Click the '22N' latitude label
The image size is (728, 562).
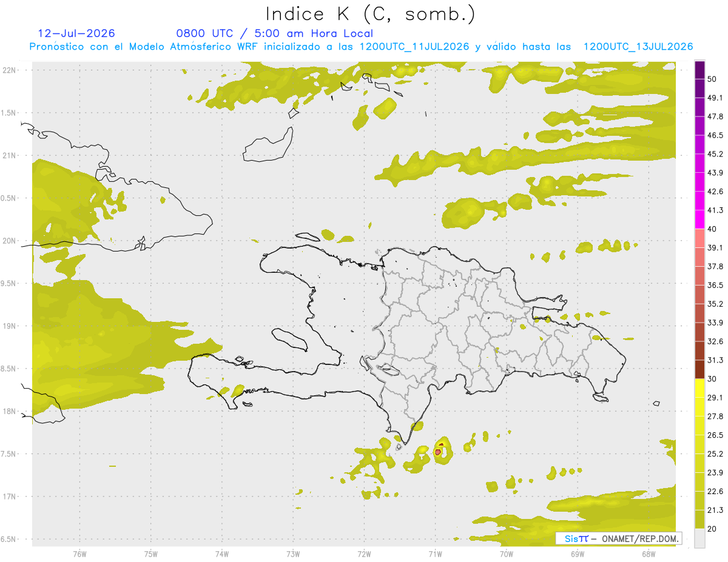coord(10,70)
